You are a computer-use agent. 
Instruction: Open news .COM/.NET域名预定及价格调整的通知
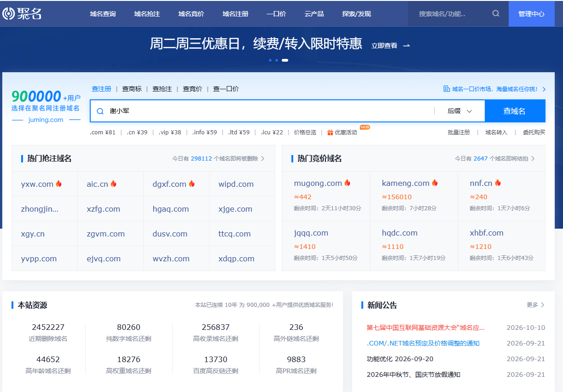click(423, 343)
